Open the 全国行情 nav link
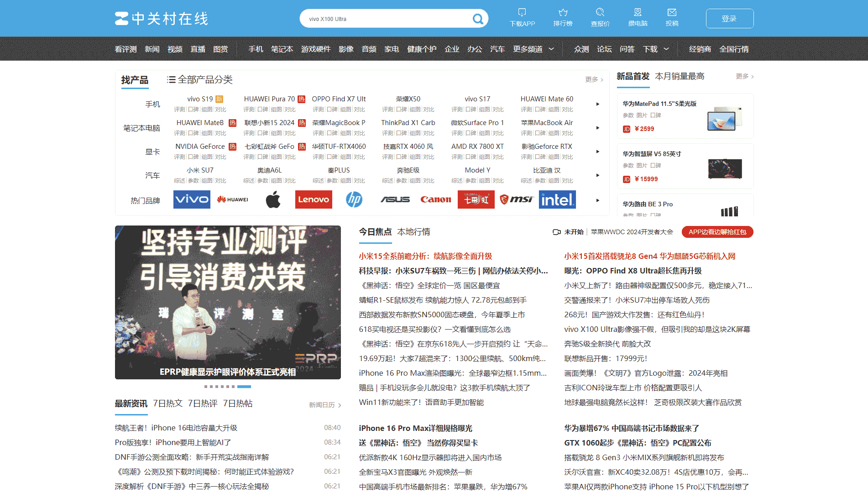Viewport: 868px width, 493px height. point(734,49)
